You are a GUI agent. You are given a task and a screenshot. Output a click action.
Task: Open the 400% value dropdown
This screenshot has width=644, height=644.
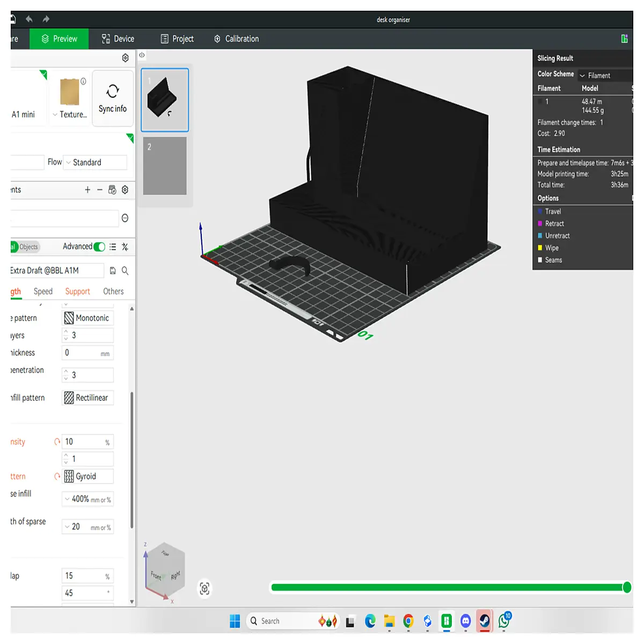[88, 499]
